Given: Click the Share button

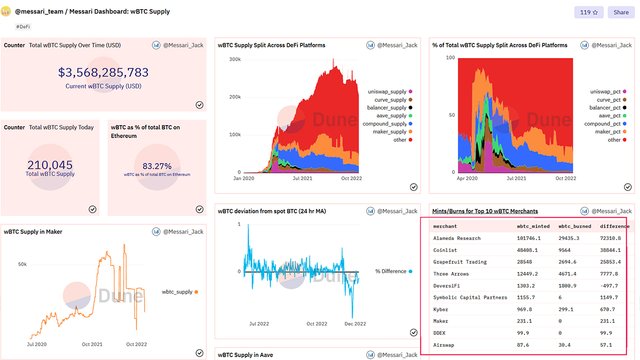Looking at the screenshot, I should (x=621, y=12).
